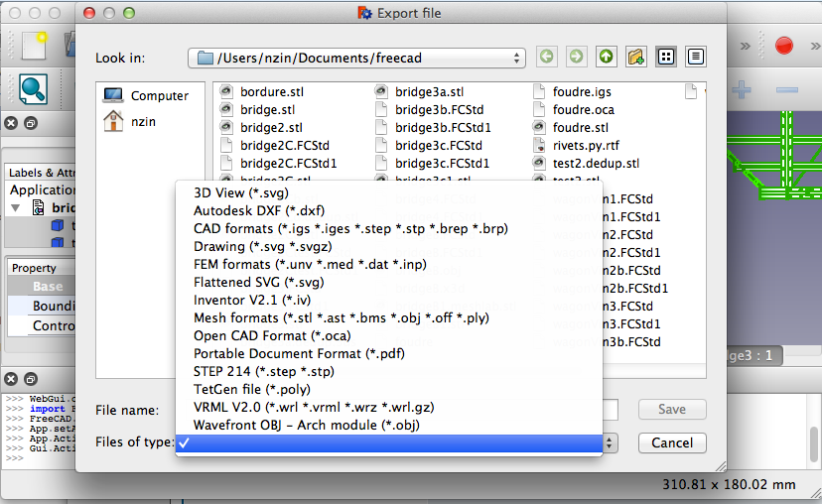The width and height of the screenshot is (822, 504).
Task: Select file wagonV n2b.FCStd1
Action: click(611, 288)
